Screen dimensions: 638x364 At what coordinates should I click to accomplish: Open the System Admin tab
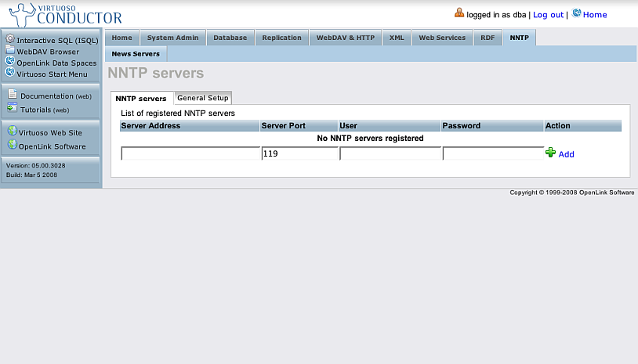[174, 38]
